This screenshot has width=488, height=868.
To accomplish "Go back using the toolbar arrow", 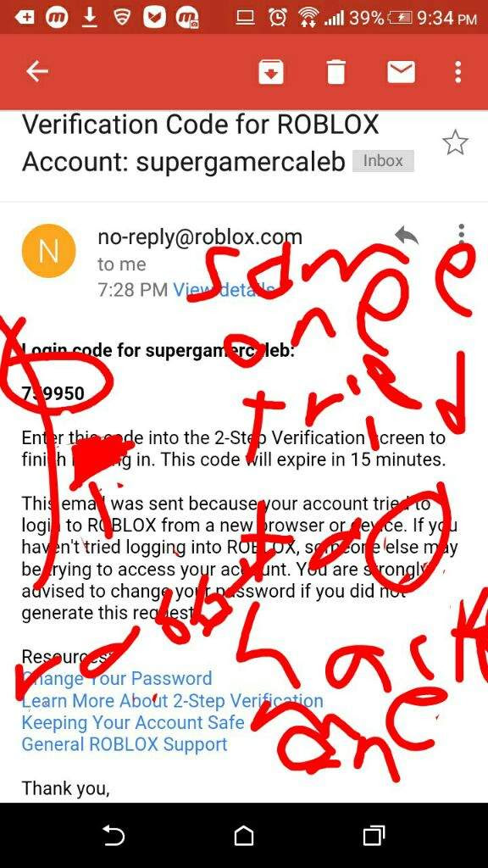I will [37, 71].
